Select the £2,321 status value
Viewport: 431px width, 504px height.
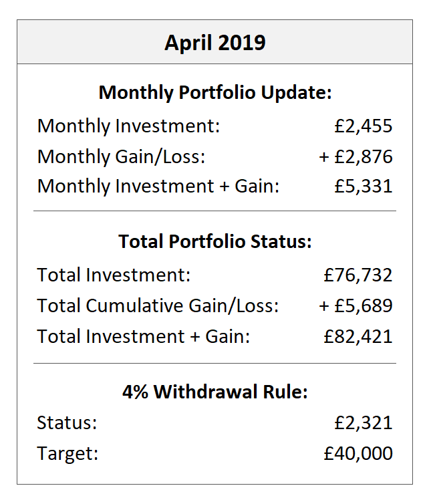[363, 423]
